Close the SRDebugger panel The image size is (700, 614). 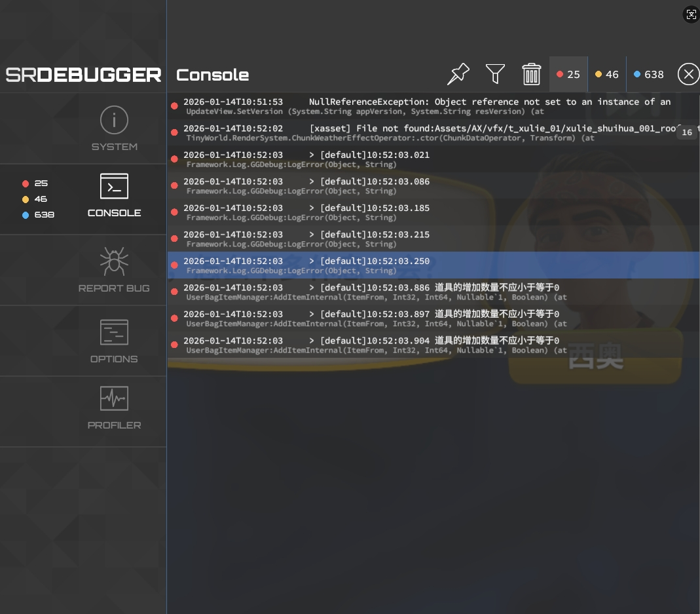click(x=688, y=75)
